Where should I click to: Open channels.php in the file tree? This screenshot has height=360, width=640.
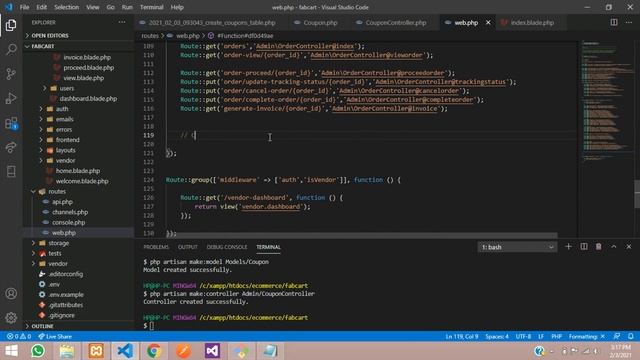pos(70,212)
